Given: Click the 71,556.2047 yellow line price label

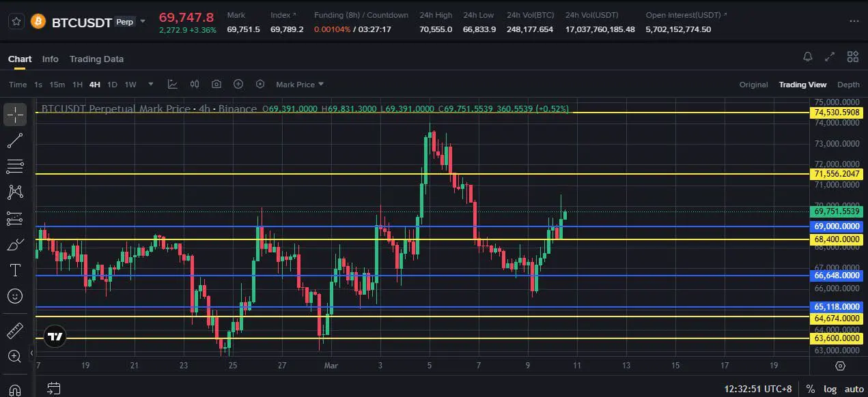Looking at the screenshot, I should (838, 174).
